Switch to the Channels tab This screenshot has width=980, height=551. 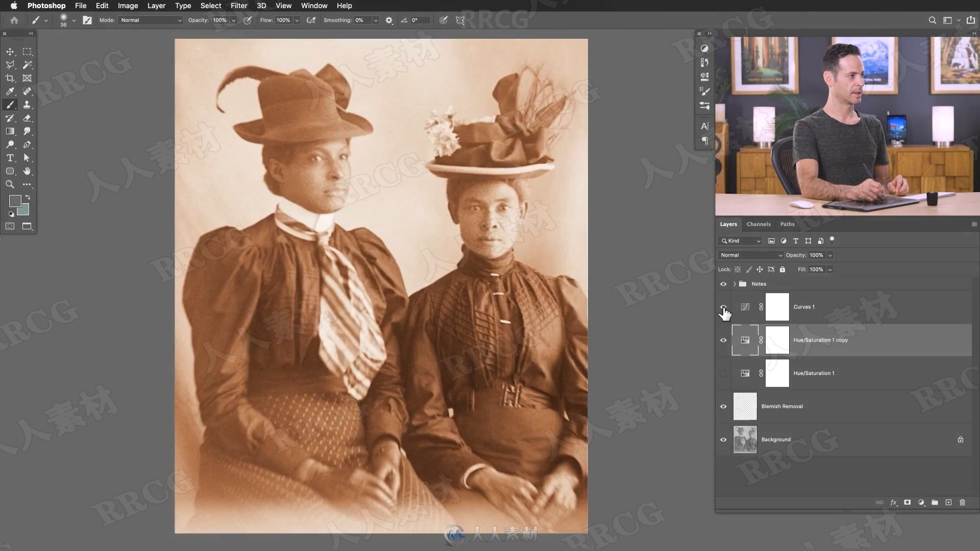[x=758, y=224]
